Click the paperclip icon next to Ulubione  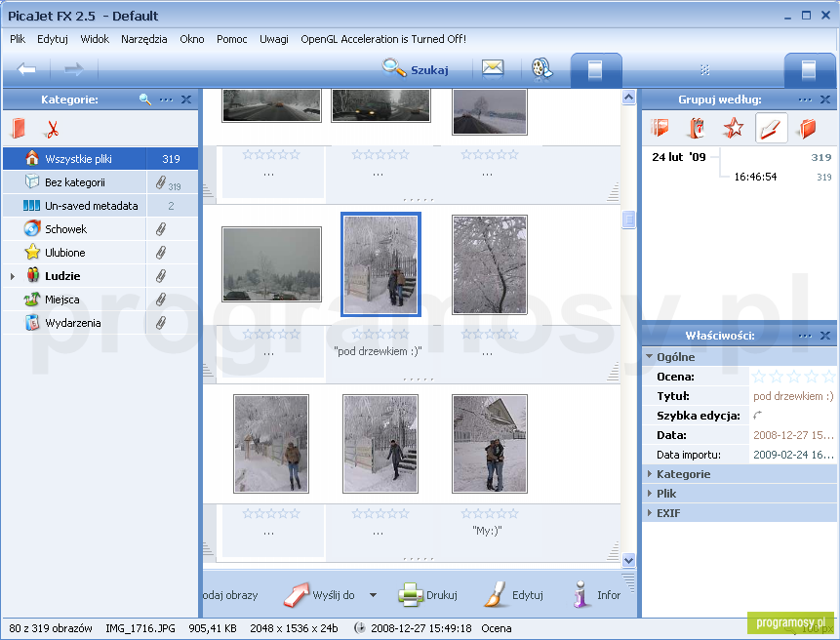click(160, 253)
